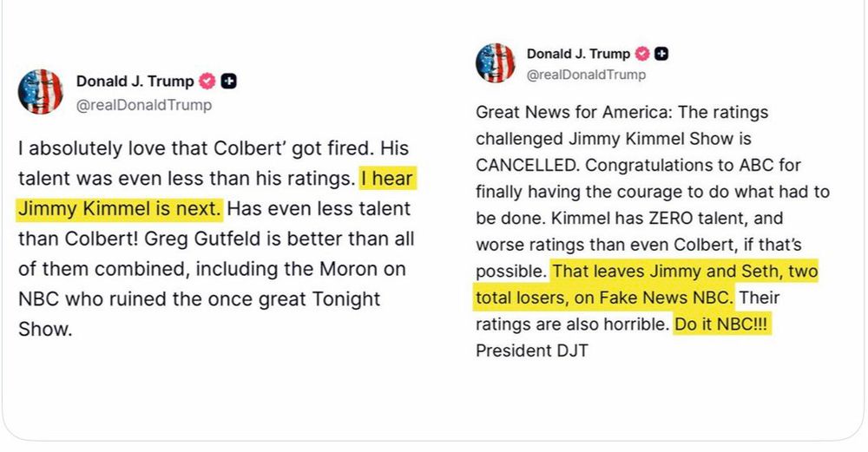
Task: Click the word 'CANCELLED.' in right post
Action: (528, 166)
